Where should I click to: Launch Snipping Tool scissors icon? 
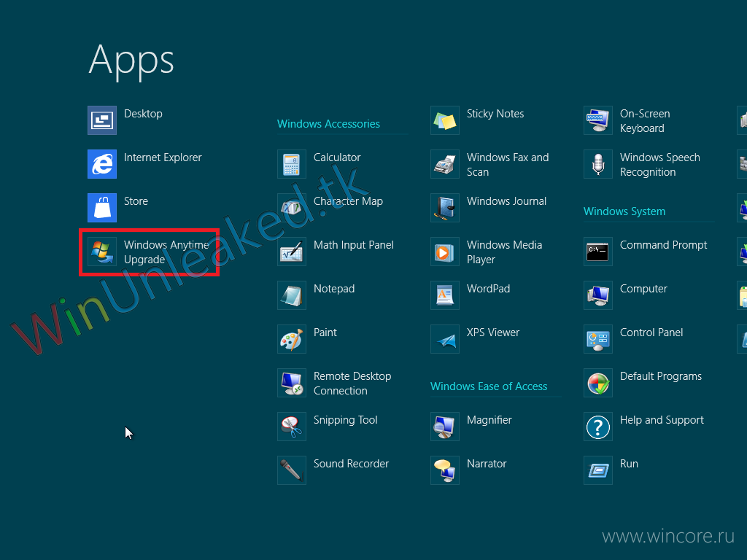click(292, 427)
